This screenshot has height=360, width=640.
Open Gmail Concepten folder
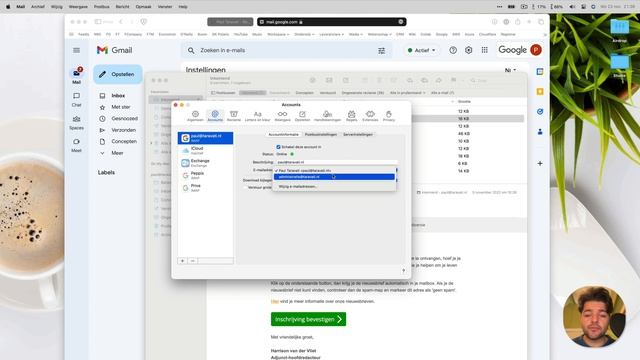124,141
